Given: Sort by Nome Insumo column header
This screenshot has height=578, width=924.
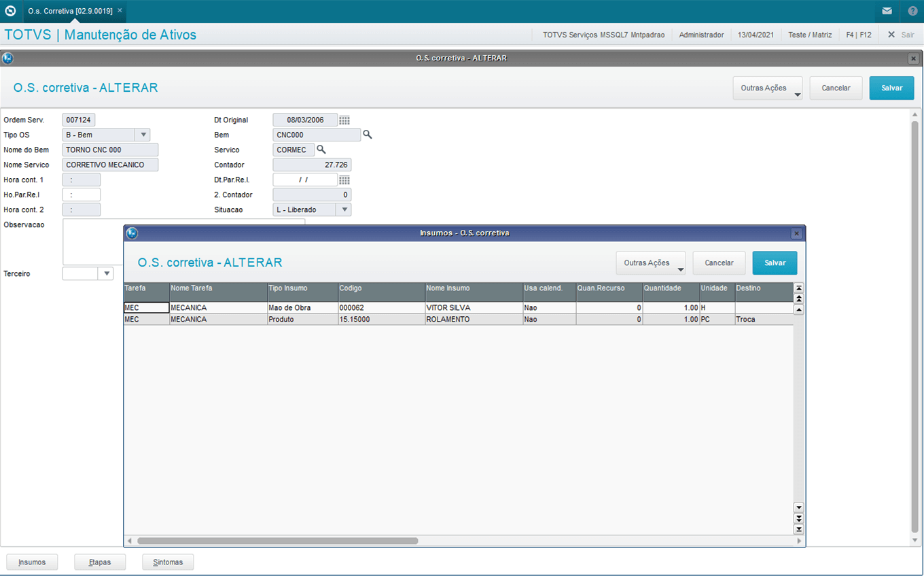Looking at the screenshot, I should pos(474,288).
